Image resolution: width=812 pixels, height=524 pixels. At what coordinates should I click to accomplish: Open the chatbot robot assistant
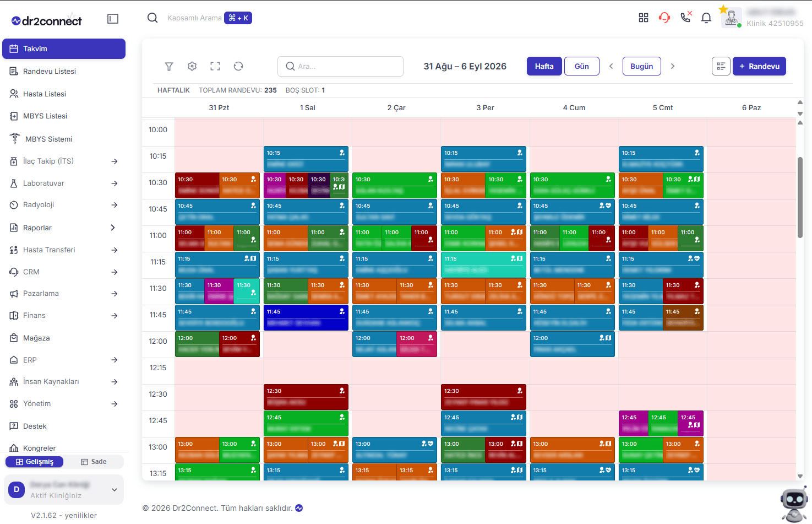click(794, 503)
